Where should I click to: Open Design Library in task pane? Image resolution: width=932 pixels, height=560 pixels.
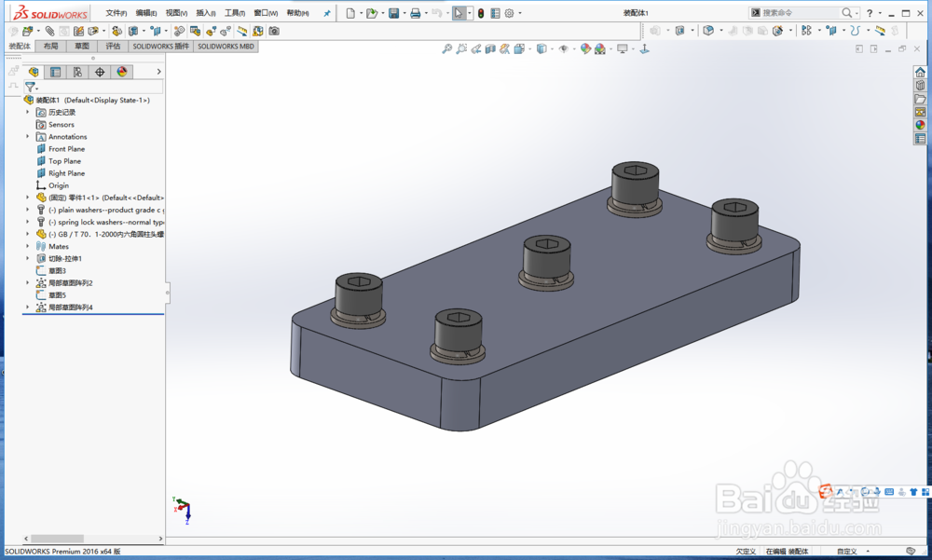tap(920, 85)
